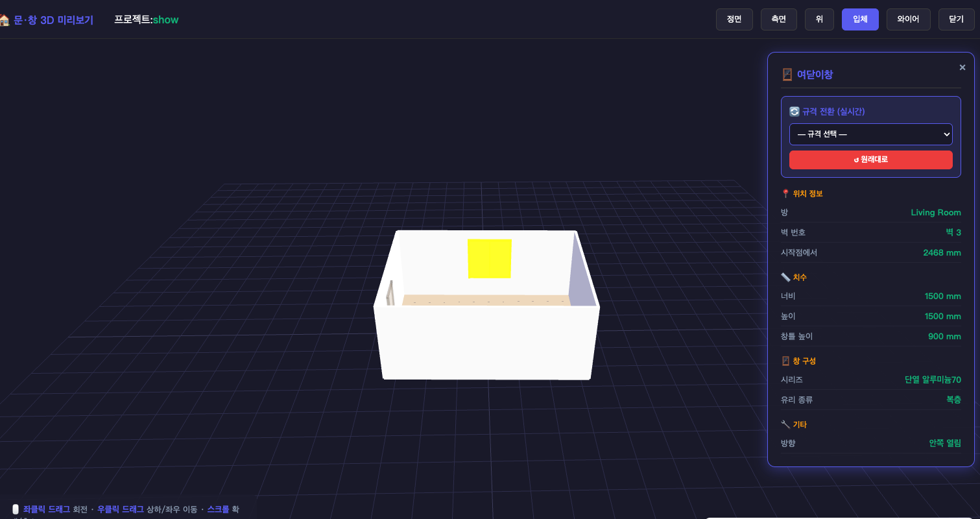Close the 여닫이창 info panel

pyautogui.click(x=962, y=67)
